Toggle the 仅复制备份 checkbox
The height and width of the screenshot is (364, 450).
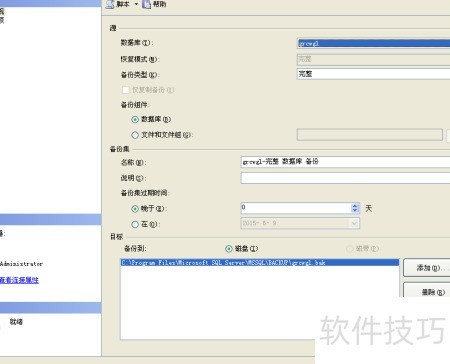pos(126,90)
